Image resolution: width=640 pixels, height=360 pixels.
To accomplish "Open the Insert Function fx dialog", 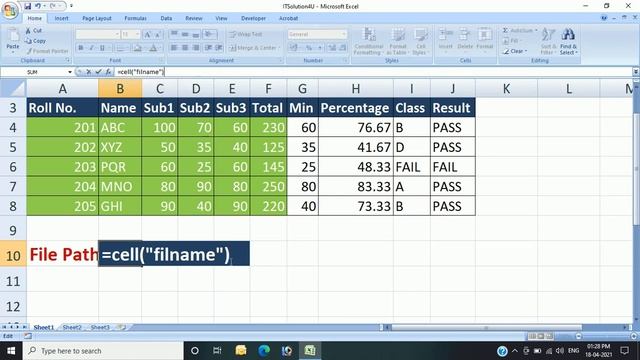I will pos(108,72).
